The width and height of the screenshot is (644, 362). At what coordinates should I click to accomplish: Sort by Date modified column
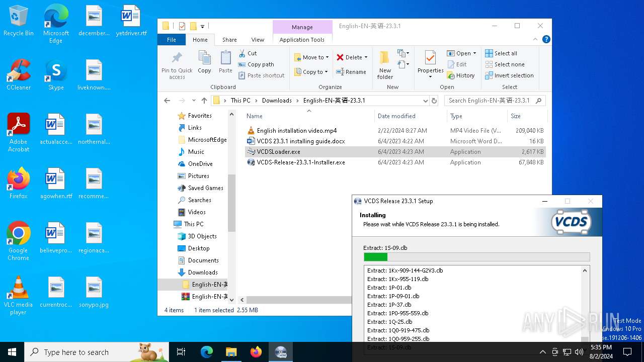pos(411,116)
